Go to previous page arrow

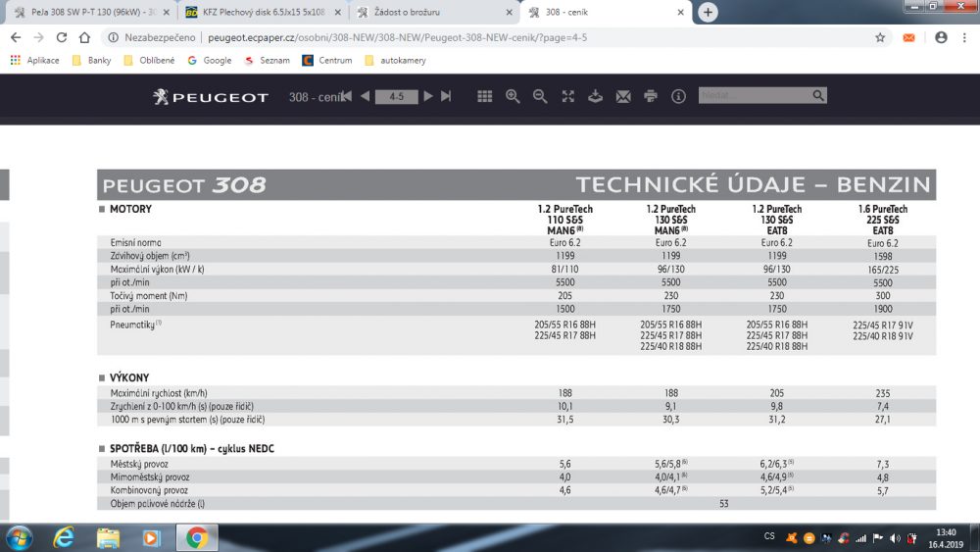point(365,96)
